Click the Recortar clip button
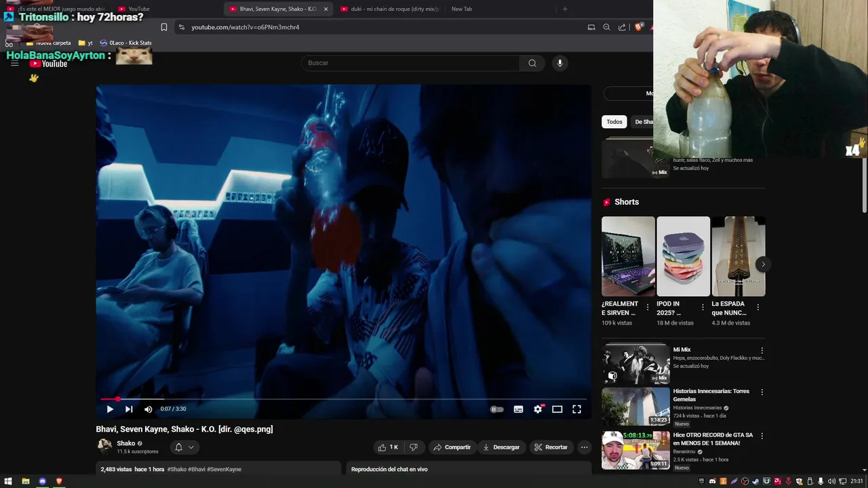 [550, 447]
